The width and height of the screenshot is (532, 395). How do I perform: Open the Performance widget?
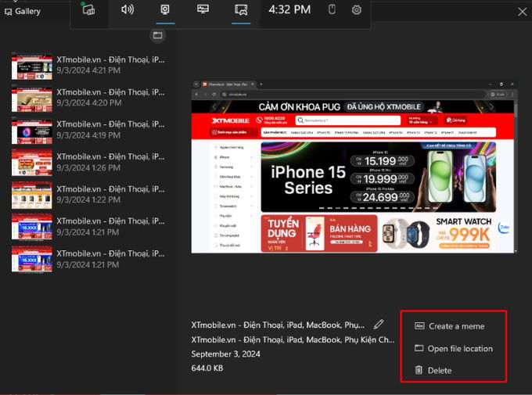[x=203, y=9]
